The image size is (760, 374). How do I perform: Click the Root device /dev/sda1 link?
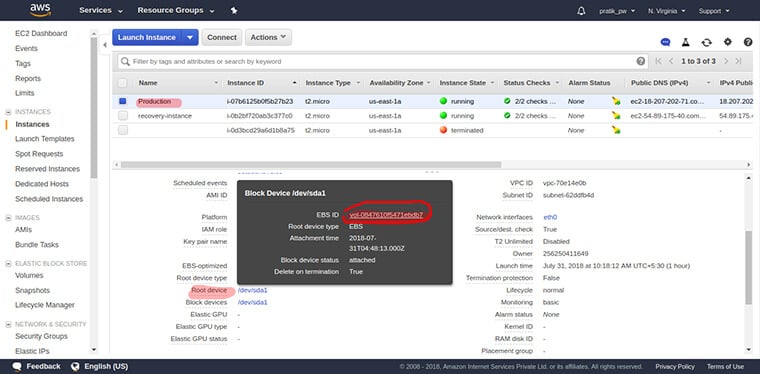coord(253,290)
